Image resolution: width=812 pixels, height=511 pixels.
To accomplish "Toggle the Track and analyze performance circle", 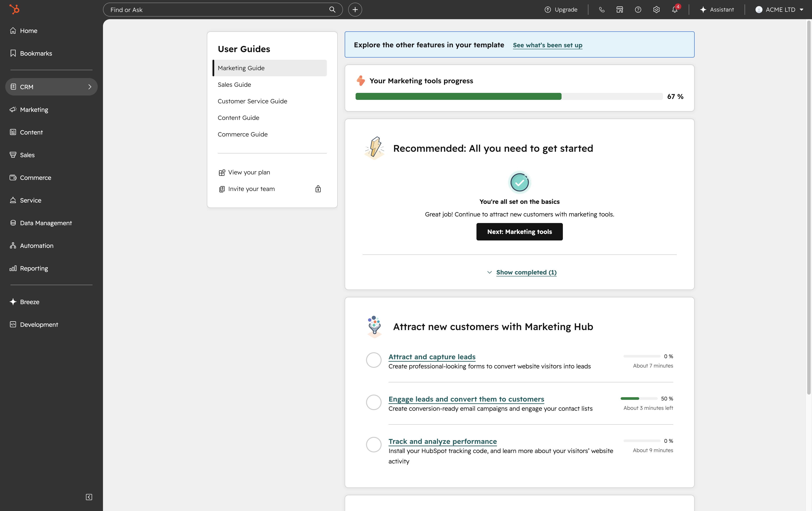I will click(x=374, y=445).
